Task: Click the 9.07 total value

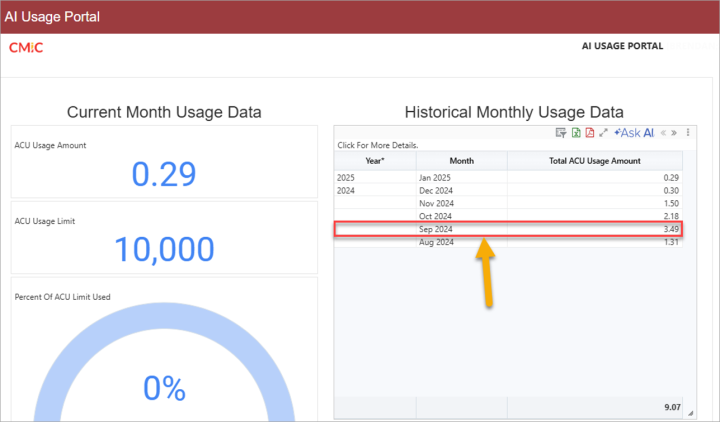Action: (672, 407)
